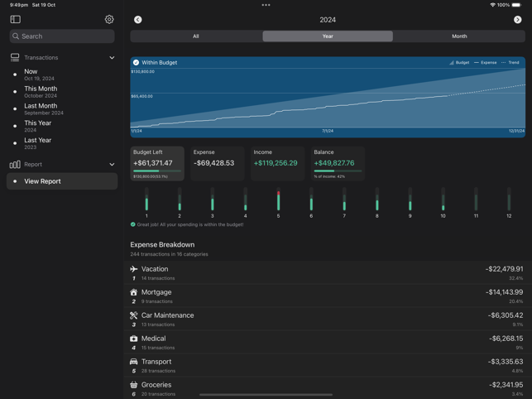The height and width of the screenshot is (399, 532).
Task: Go to previous year arrow
Action: point(137,20)
